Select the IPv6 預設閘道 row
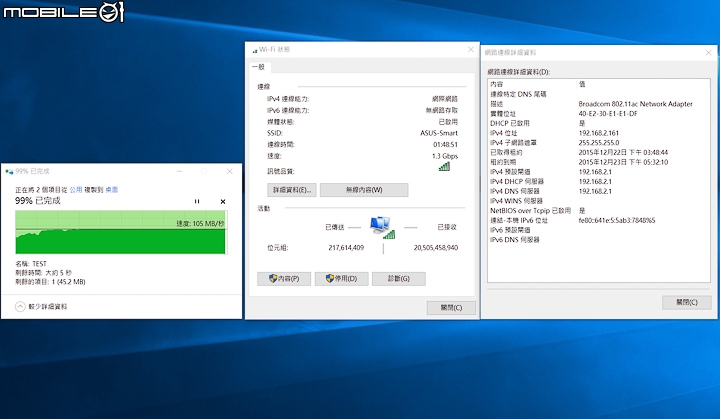Screen dimensions: 720x419 (599, 230)
